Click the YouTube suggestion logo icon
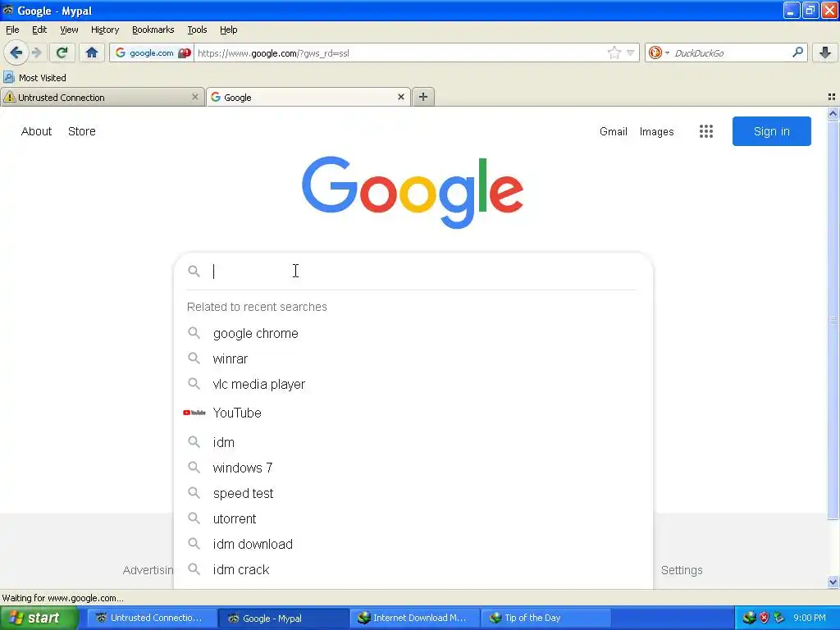The height and width of the screenshot is (630, 840). point(194,413)
